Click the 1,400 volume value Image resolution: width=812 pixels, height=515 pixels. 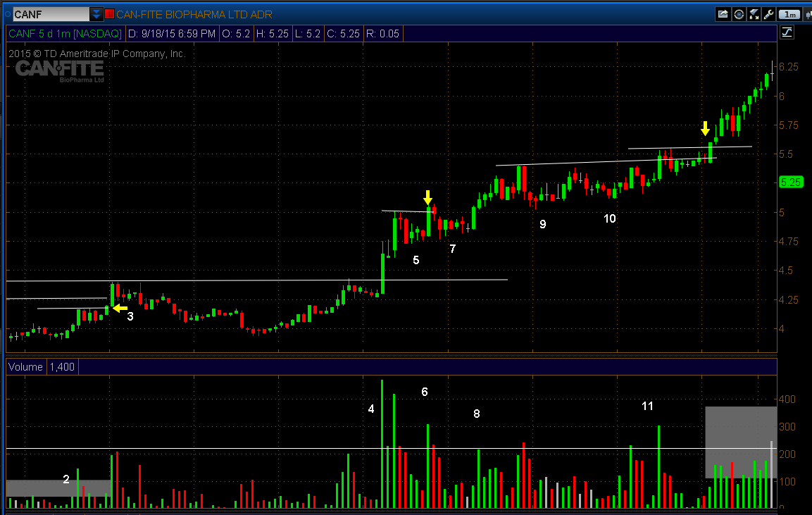[62, 367]
